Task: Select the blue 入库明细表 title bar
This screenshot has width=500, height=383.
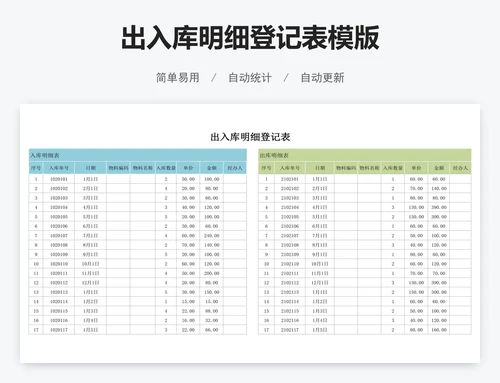Action: click(x=138, y=155)
